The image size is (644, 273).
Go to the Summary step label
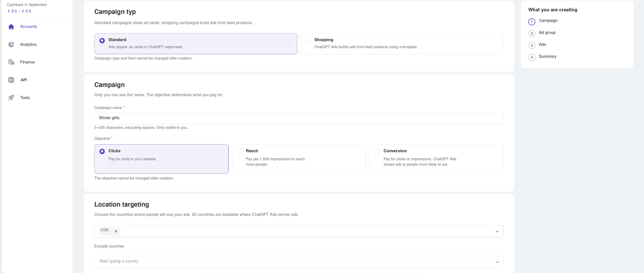click(x=548, y=56)
